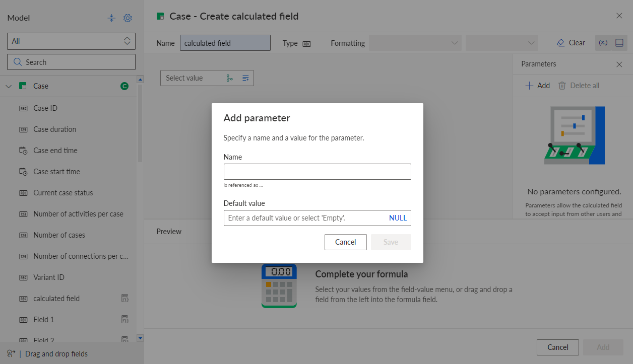This screenshot has width=633, height=364.
Task: Click the Clear formula button
Action: tap(571, 43)
